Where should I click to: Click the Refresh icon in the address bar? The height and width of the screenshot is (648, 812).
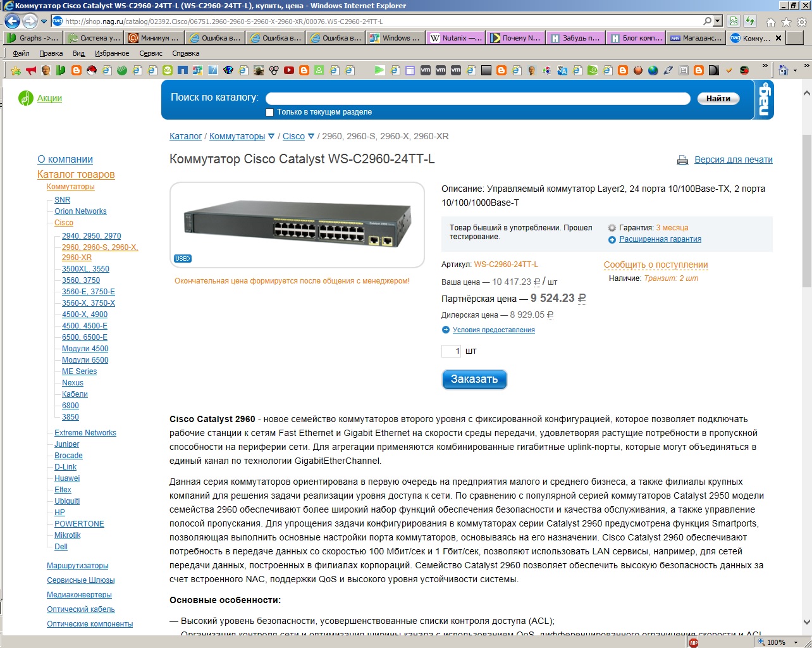pyautogui.click(x=750, y=21)
